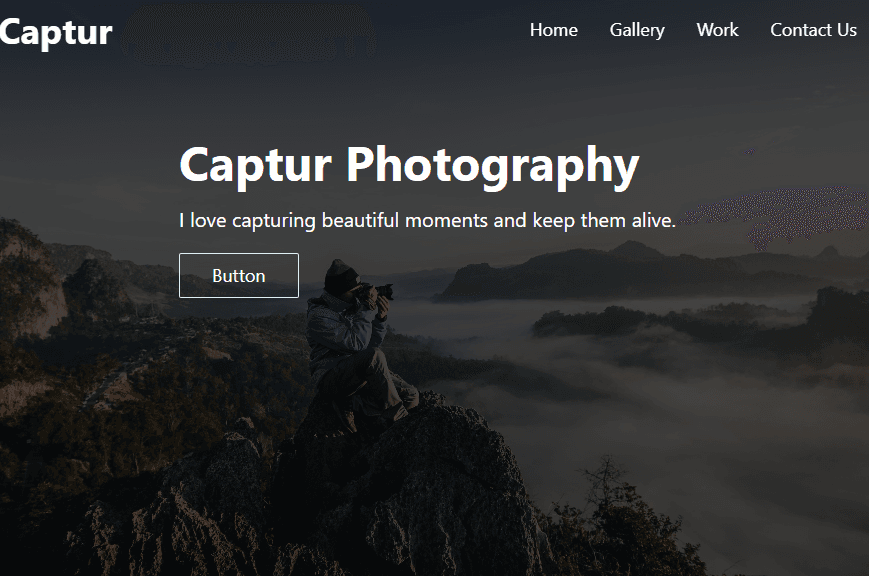Click the forested slope left of the photographer
The image size is (869, 576).
180,380
